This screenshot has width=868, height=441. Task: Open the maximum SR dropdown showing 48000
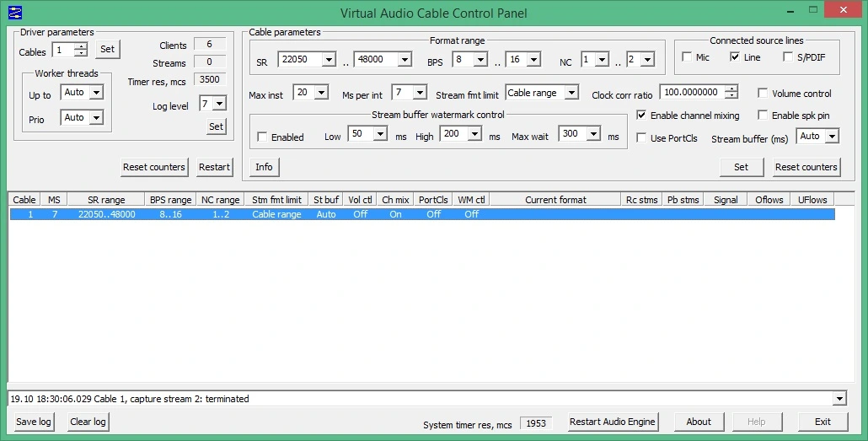[405, 59]
